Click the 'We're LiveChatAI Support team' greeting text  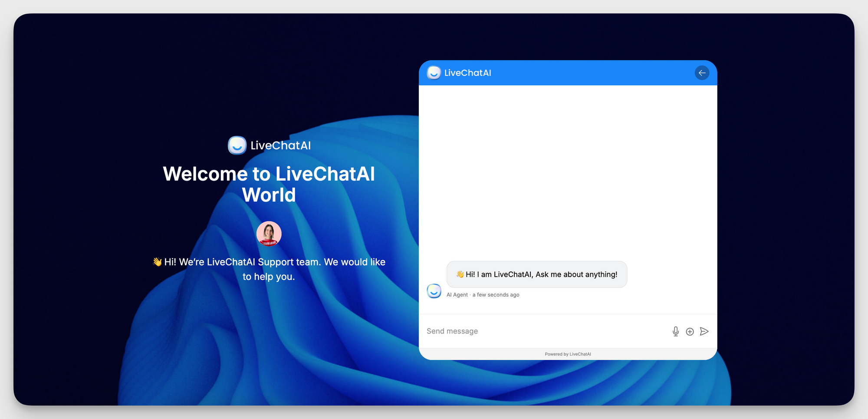click(269, 269)
